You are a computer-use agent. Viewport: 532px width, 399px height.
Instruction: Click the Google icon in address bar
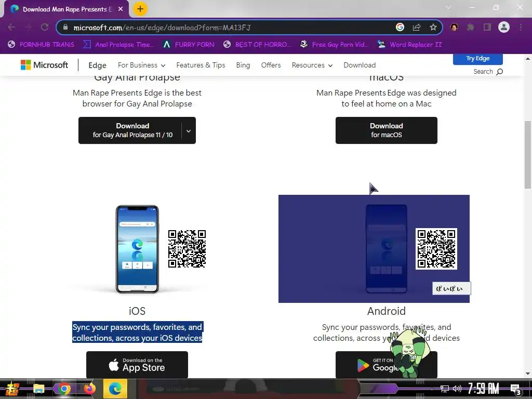pyautogui.click(x=400, y=27)
